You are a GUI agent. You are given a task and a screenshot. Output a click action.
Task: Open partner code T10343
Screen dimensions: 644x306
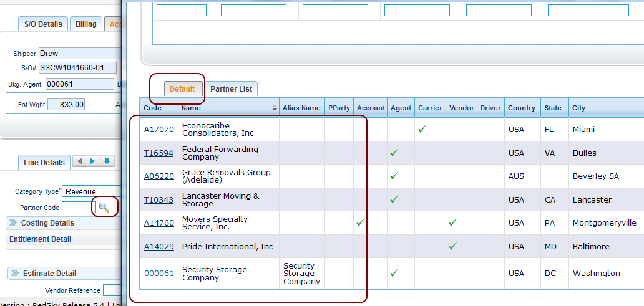click(159, 200)
